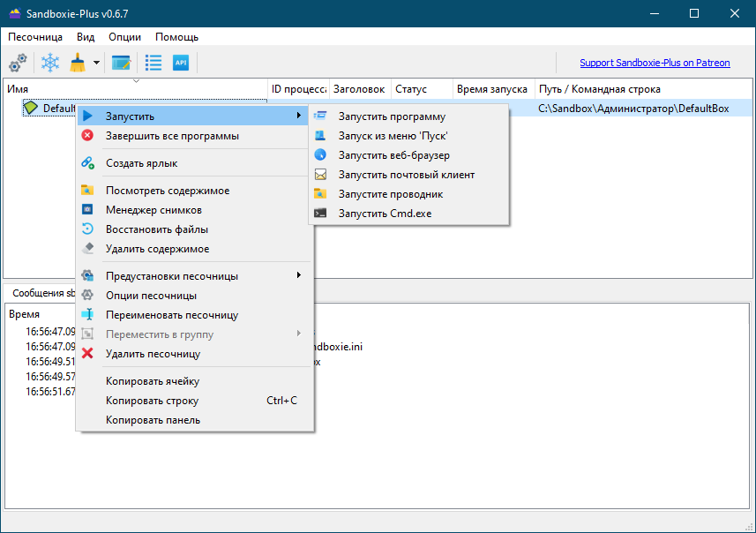Click the Путь / Командная строка column header
Image resolution: width=756 pixels, height=533 pixels.
pos(643,89)
